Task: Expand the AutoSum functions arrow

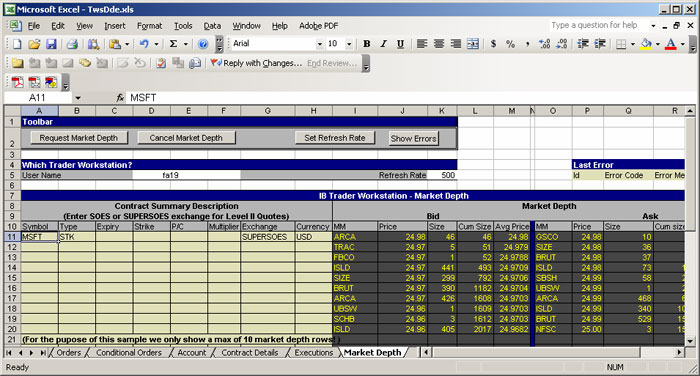Action: click(186, 44)
